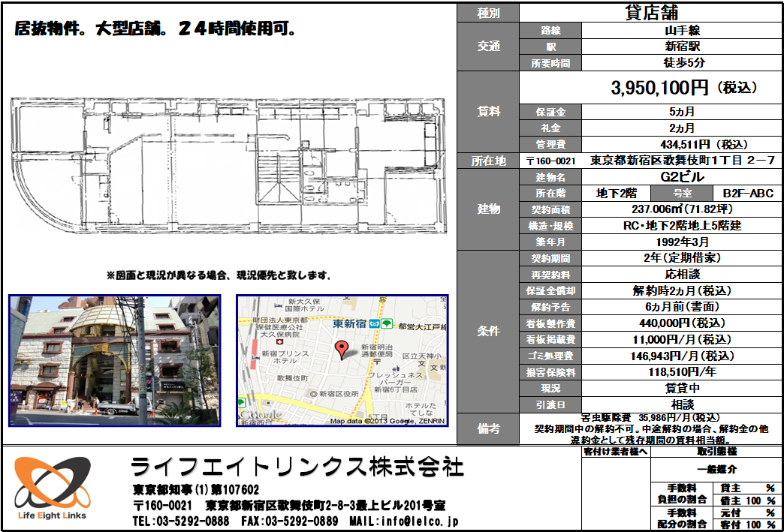
Task: Click the property address 東京都新宿区歌舞伎町1丁目2-7
Action: coord(682,161)
